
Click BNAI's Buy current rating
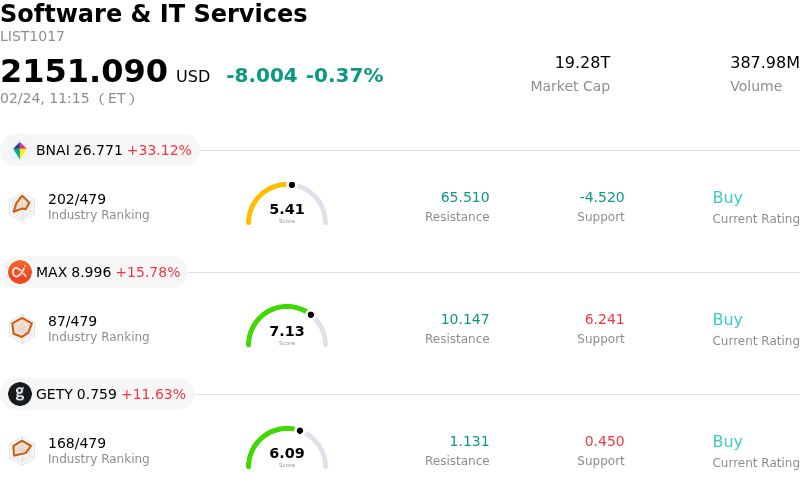[727, 198]
